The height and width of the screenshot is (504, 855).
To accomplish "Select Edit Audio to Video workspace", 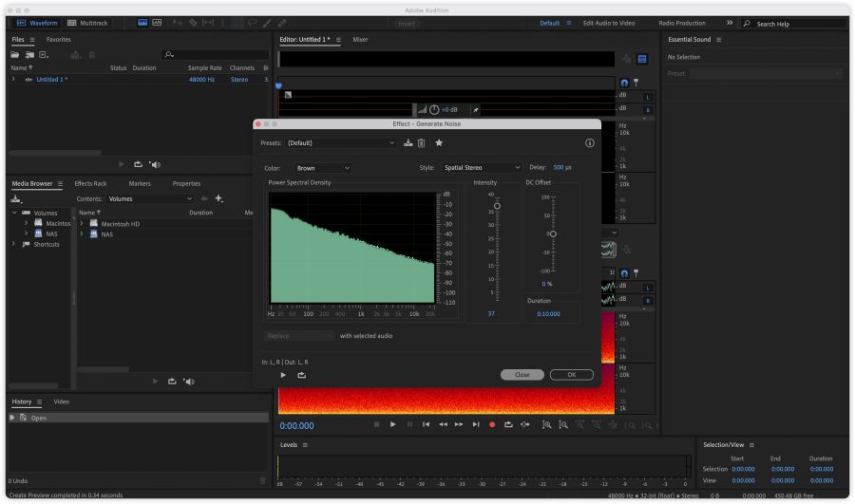I will tap(609, 23).
